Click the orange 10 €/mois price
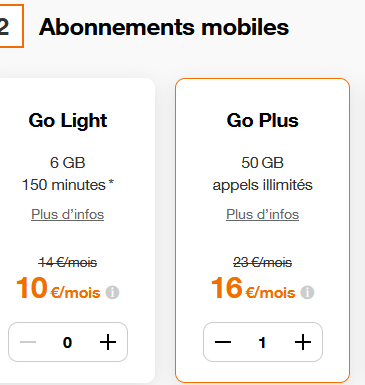Viewport: 365px width, 385px height. 58,288
